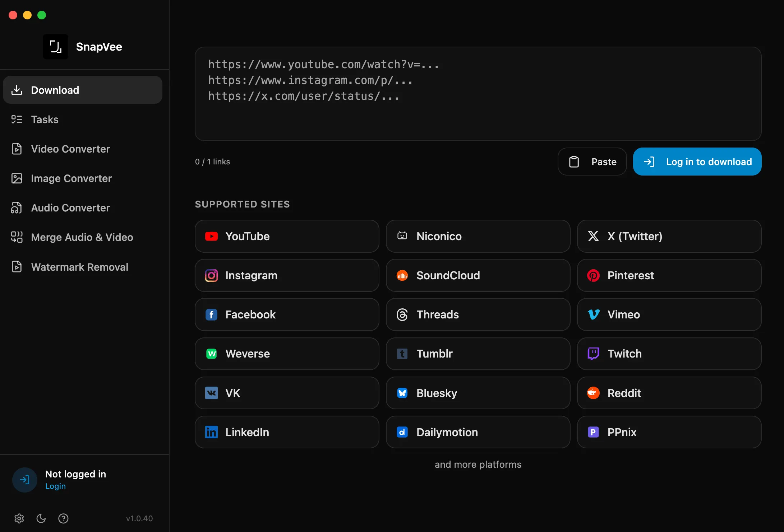Click the X (Twitter) logo icon

point(593,236)
